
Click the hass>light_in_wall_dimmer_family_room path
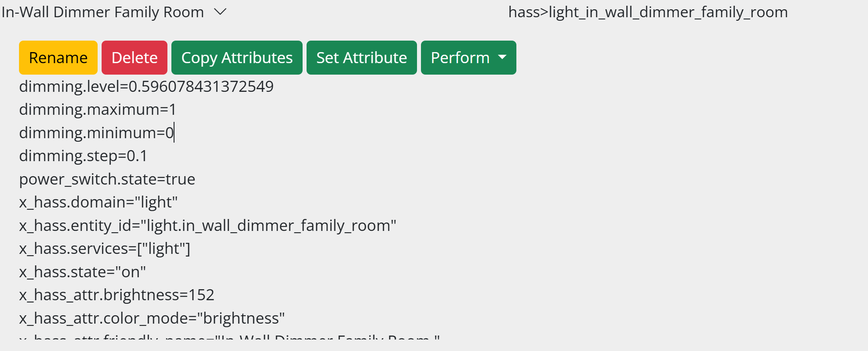648,12
